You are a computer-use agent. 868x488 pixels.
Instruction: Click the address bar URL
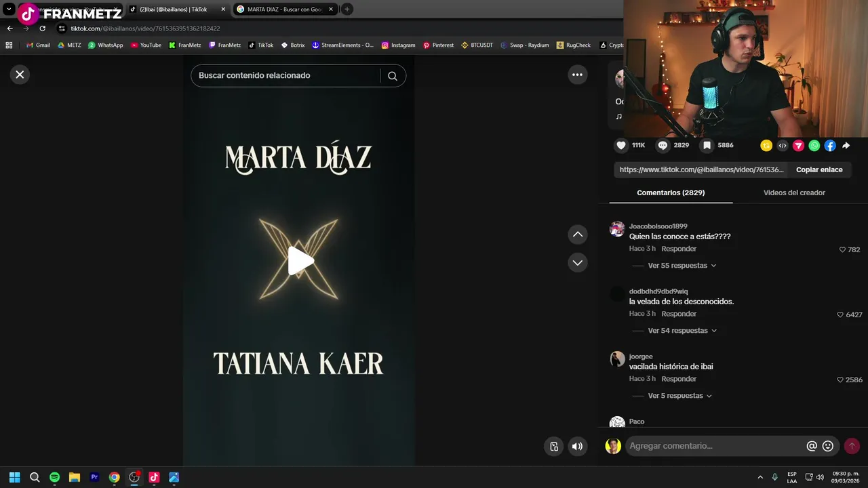pyautogui.click(x=145, y=28)
